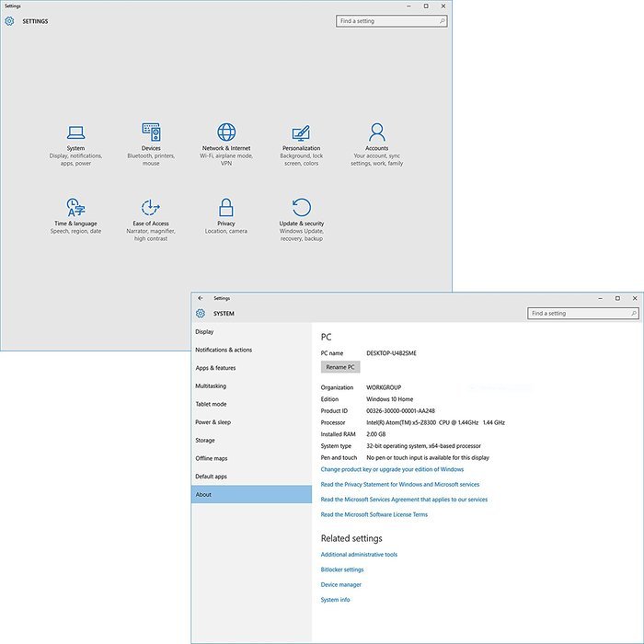
Task: Open Default apps section
Action: (x=251, y=477)
